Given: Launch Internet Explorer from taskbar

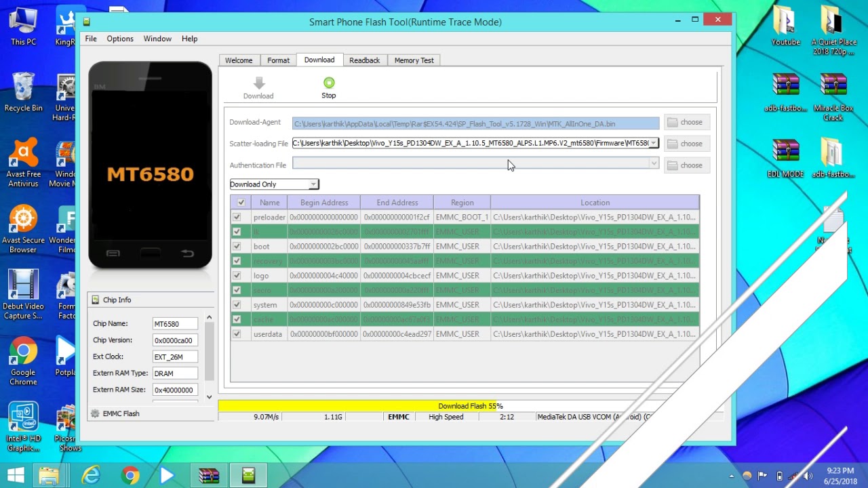Looking at the screenshot, I should pos(91,476).
